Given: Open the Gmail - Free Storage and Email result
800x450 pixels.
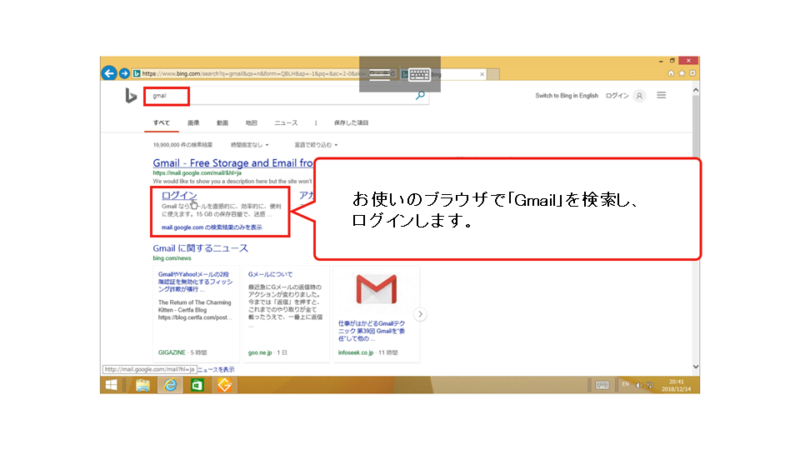Looking at the screenshot, I should [233, 163].
